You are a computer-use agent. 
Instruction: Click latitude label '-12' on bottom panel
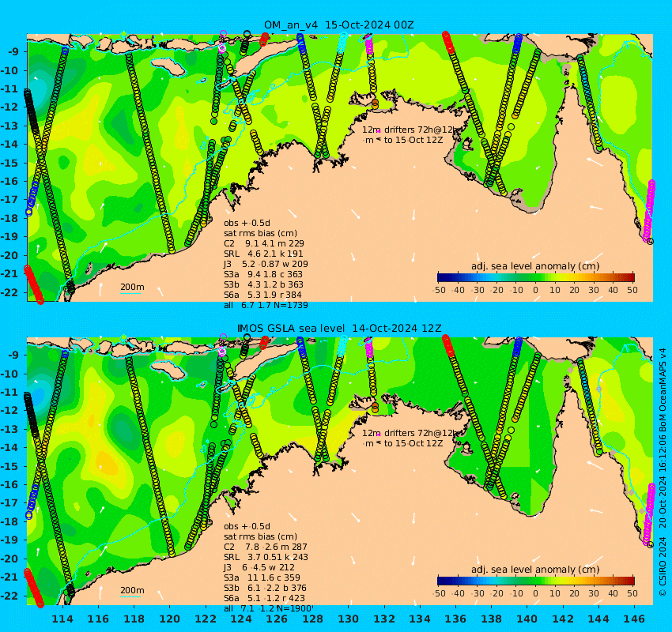(x=9, y=411)
